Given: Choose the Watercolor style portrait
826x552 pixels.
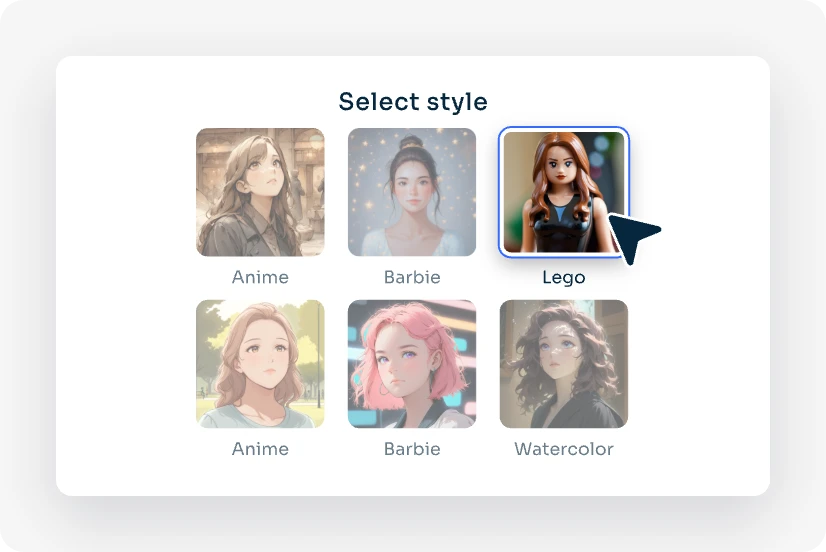Looking at the screenshot, I should [x=563, y=364].
